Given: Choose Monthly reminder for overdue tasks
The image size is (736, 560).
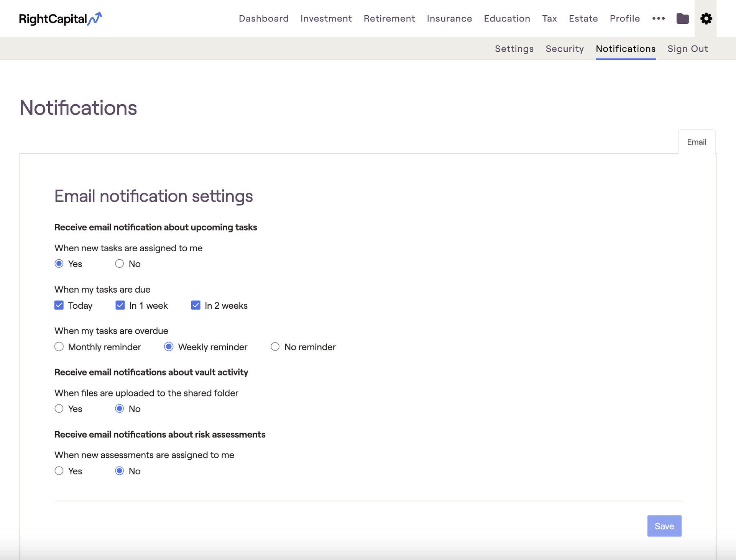Looking at the screenshot, I should [x=59, y=347].
